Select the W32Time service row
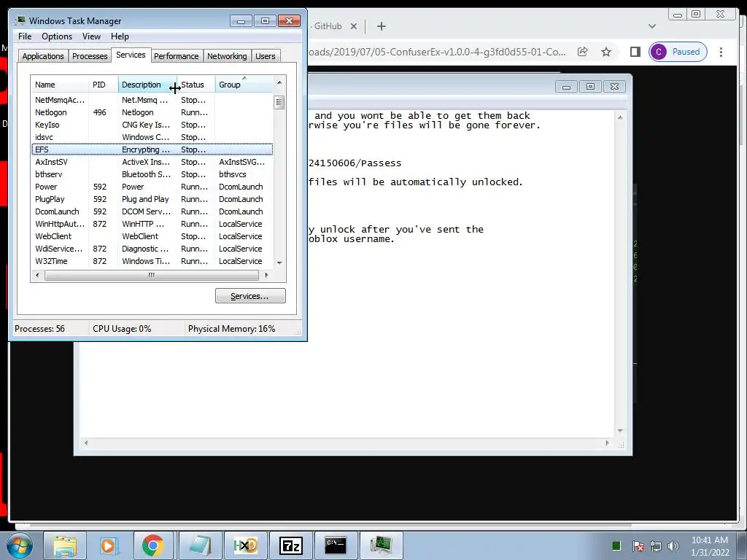747x560 pixels. [152, 261]
